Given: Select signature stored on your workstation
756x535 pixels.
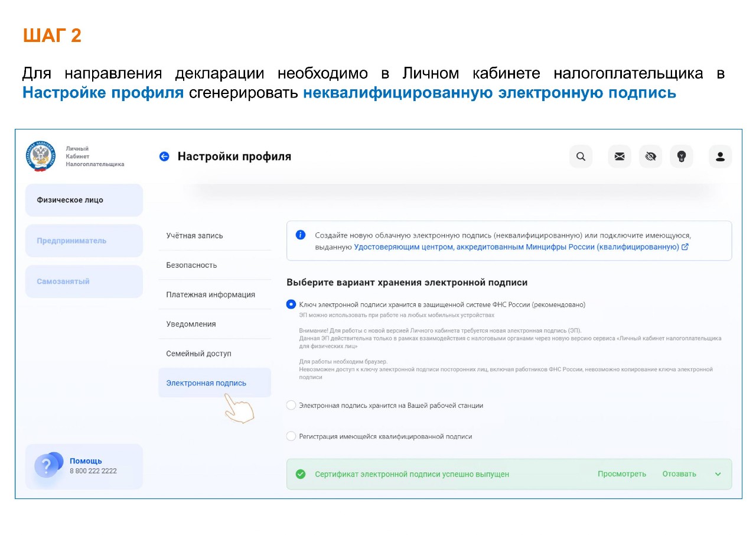Looking at the screenshot, I should pyautogui.click(x=291, y=406).
